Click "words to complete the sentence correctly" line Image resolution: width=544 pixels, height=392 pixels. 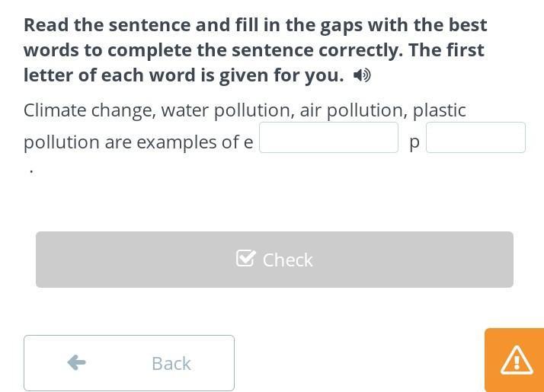point(213,50)
